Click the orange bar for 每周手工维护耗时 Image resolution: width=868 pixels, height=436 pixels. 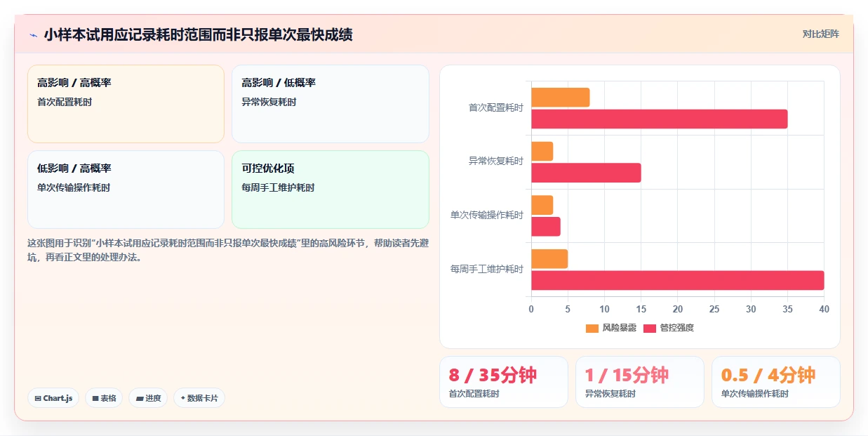[549, 259]
